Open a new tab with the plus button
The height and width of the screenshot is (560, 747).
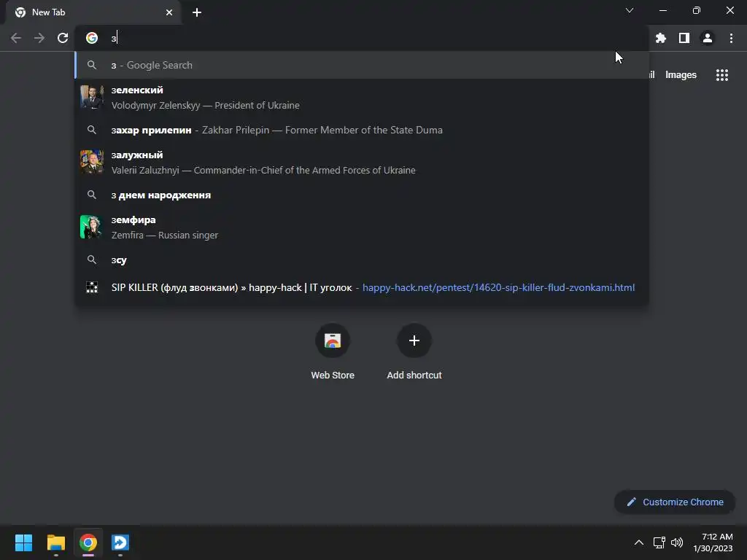tap(197, 12)
